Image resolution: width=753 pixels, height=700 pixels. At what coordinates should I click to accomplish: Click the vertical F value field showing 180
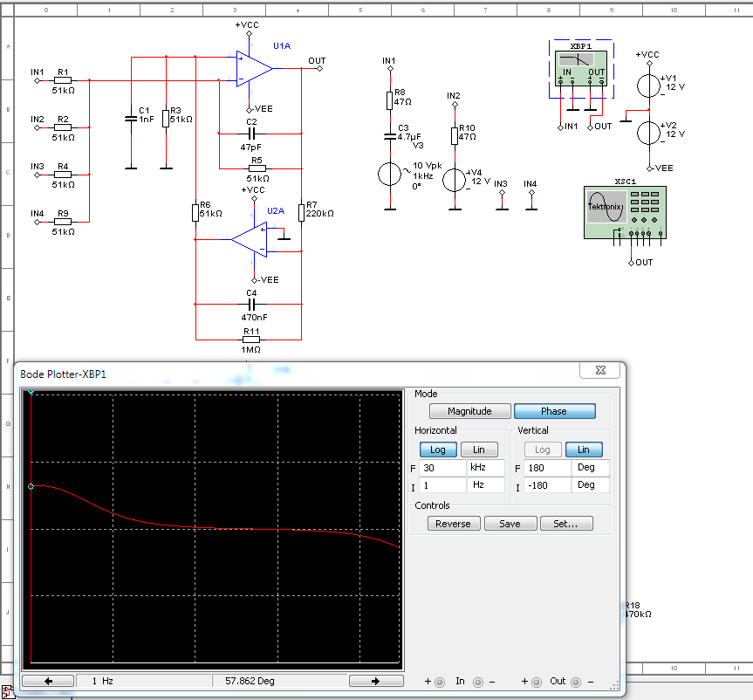[x=546, y=468]
